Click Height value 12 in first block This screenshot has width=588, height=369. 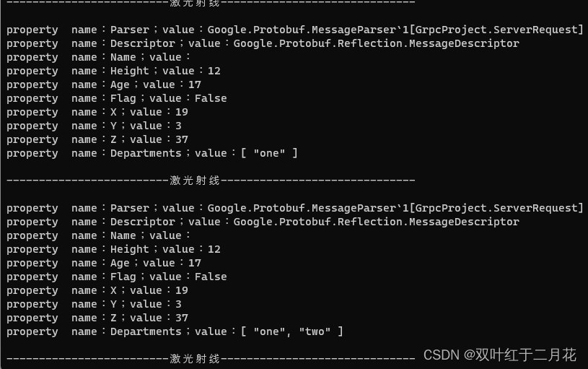(214, 71)
